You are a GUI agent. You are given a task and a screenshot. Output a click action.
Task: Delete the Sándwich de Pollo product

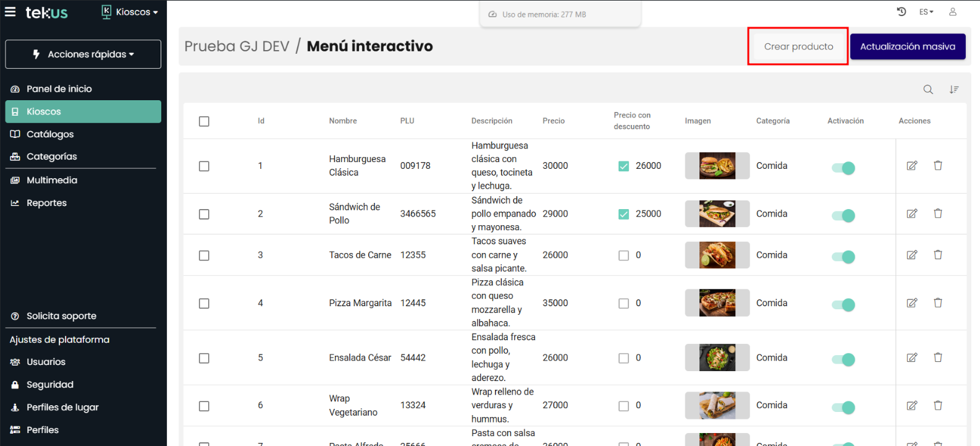coord(938,213)
